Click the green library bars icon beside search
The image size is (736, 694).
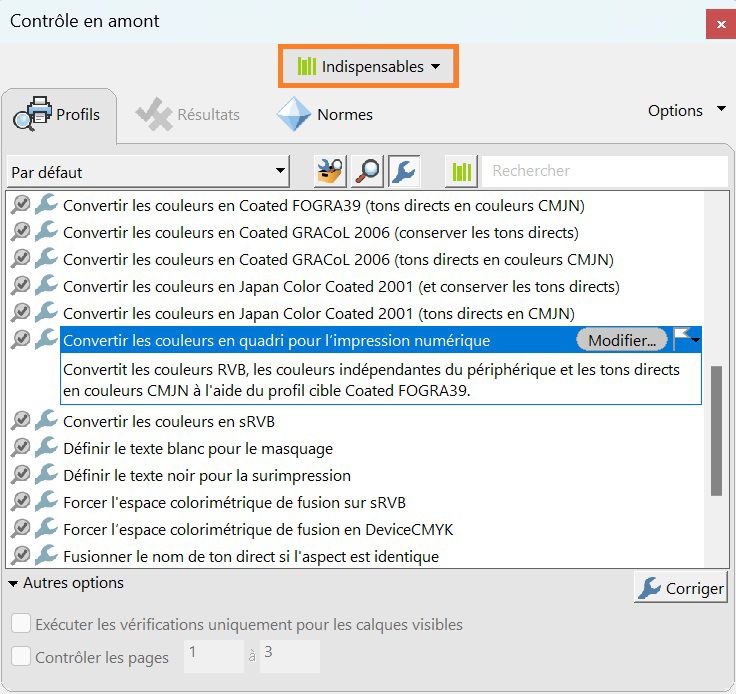tap(461, 171)
